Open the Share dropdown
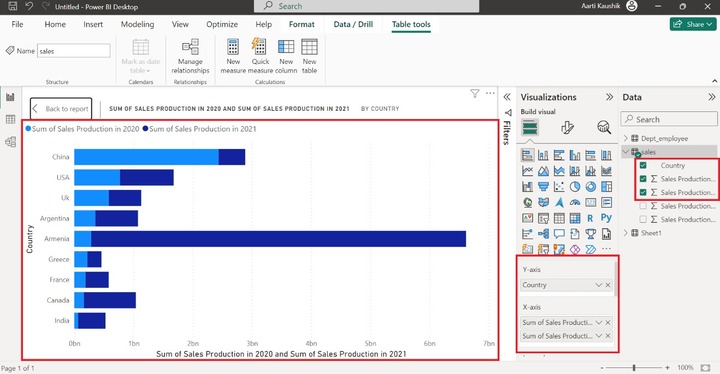Screen dimensions: 720x374 click(693, 24)
